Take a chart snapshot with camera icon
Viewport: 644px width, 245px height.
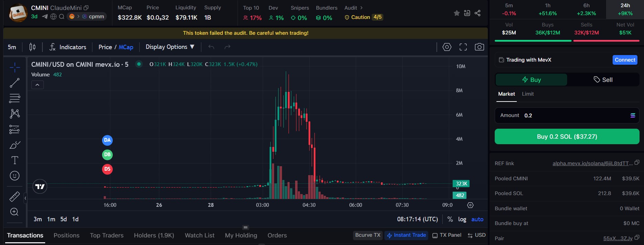coord(479,47)
